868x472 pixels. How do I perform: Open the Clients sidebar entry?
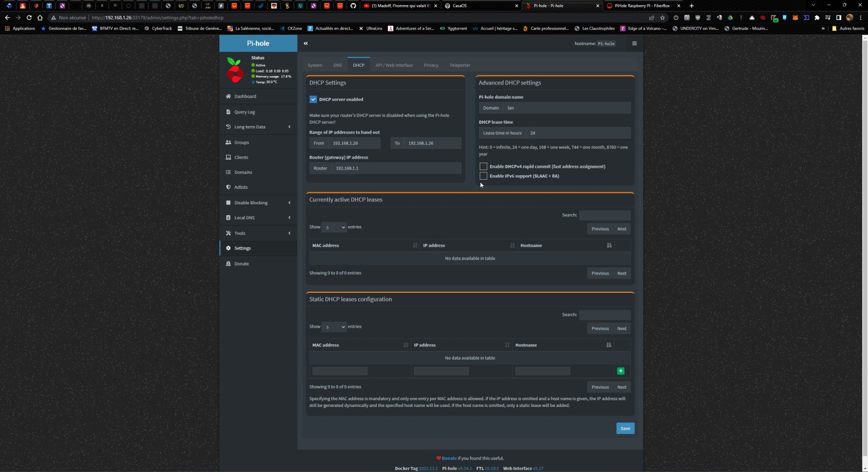[x=241, y=158]
